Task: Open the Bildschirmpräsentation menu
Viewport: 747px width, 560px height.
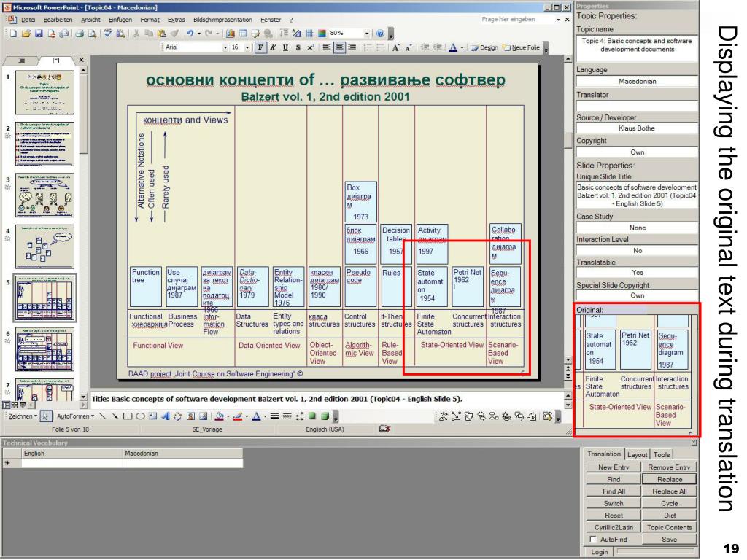Action: pyautogui.click(x=222, y=20)
